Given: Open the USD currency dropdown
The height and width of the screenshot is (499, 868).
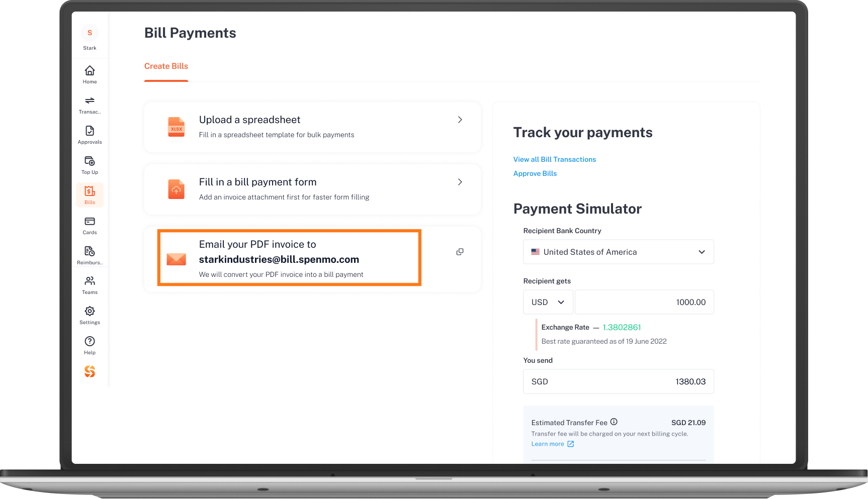Looking at the screenshot, I should coord(548,302).
